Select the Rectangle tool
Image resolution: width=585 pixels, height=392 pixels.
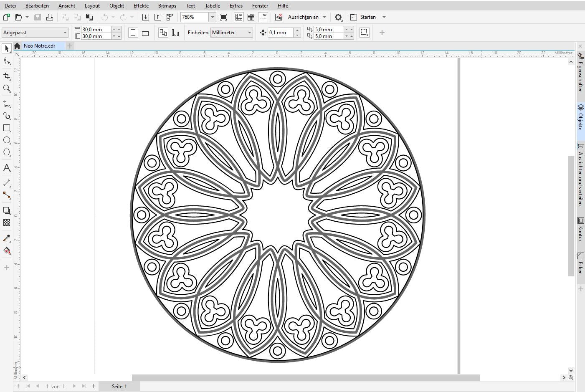coord(6,128)
